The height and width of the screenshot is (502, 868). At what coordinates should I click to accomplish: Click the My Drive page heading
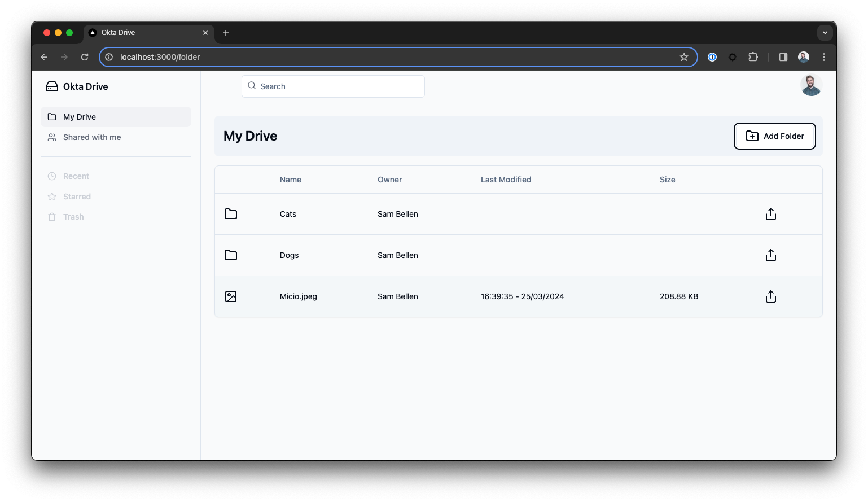[x=250, y=136]
